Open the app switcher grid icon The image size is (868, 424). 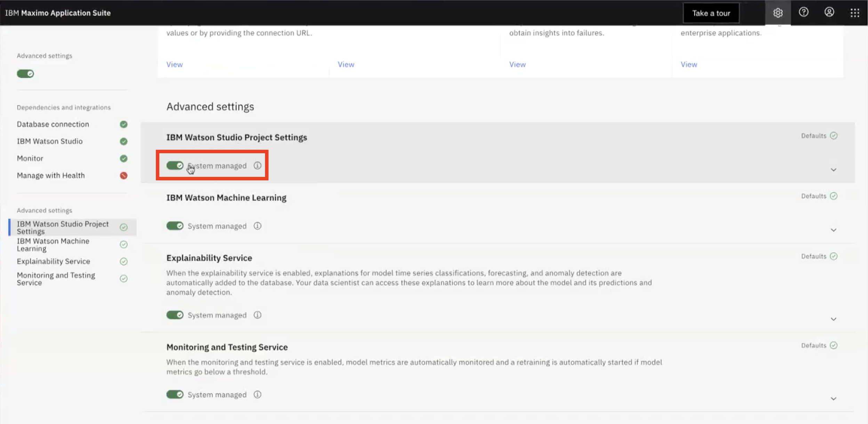pyautogui.click(x=855, y=13)
